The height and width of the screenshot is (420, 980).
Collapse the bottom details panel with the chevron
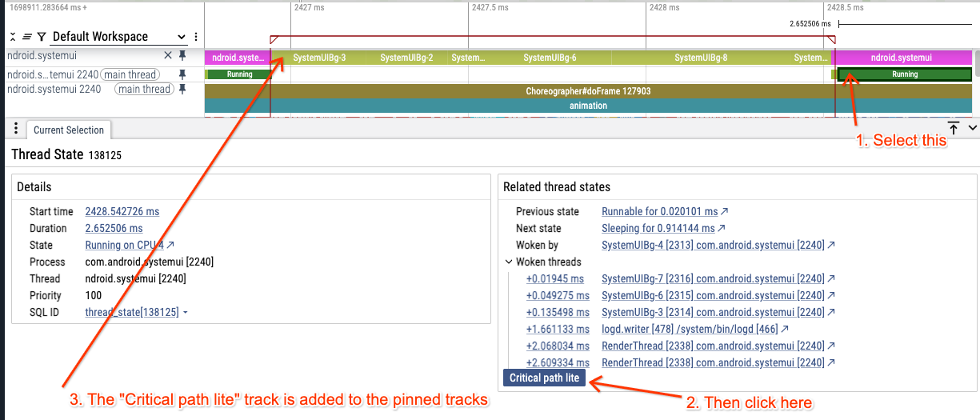point(972,128)
